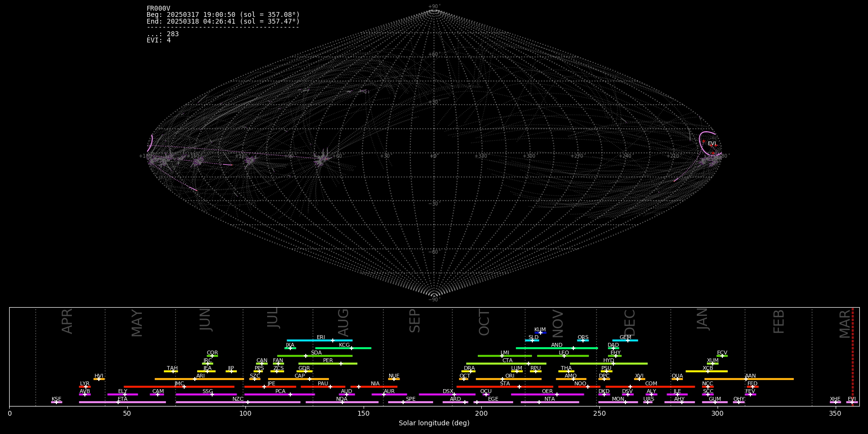Click the MON shower label
The width and height of the screenshot is (868, 434).
tap(618, 399)
